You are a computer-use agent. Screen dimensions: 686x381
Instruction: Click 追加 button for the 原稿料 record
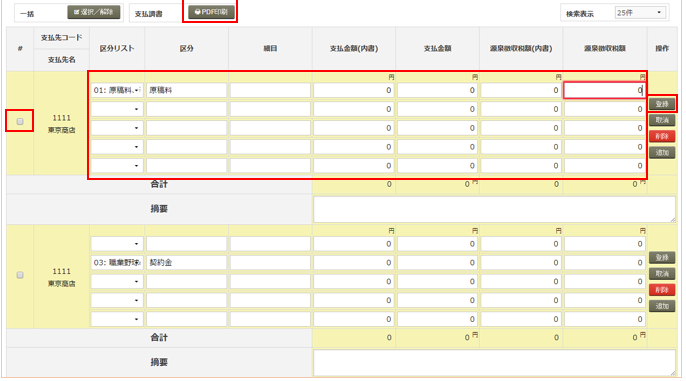(x=662, y=153)
